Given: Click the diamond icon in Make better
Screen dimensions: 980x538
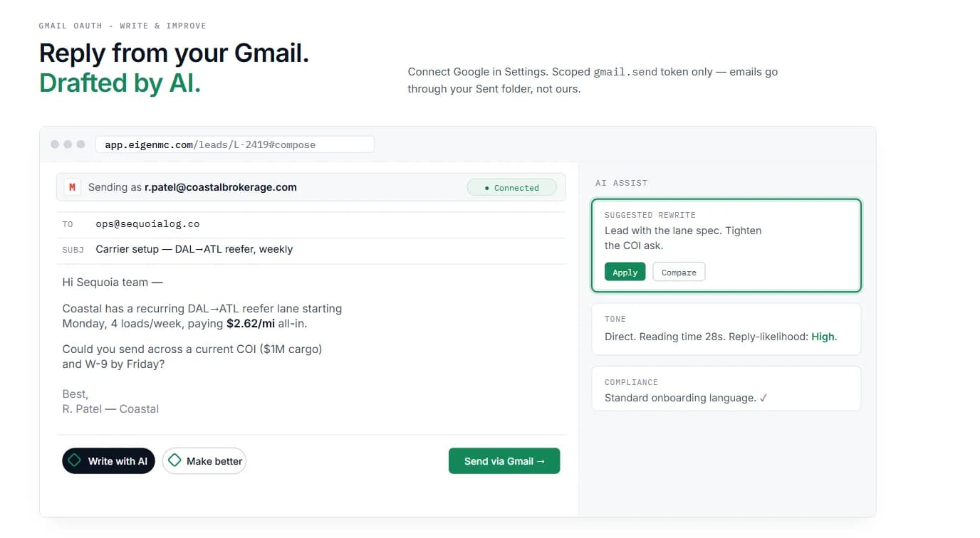Looking at the screenshot, I should click(x=174, y=460).
